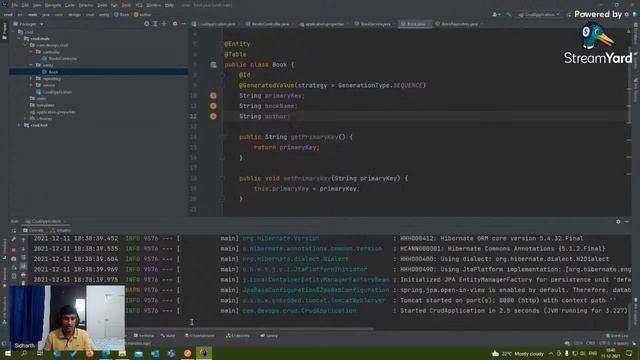Place cursor after author field in editor
Image resolution: width=640 pixels, height=360 pixels.
click(290, 116)
